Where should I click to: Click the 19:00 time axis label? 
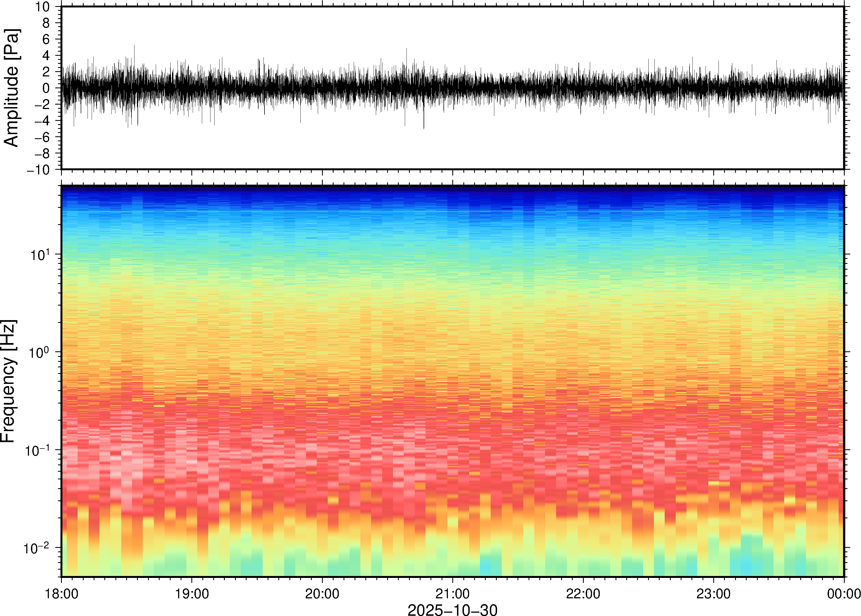pyautogui.click(x=192, y=594)
